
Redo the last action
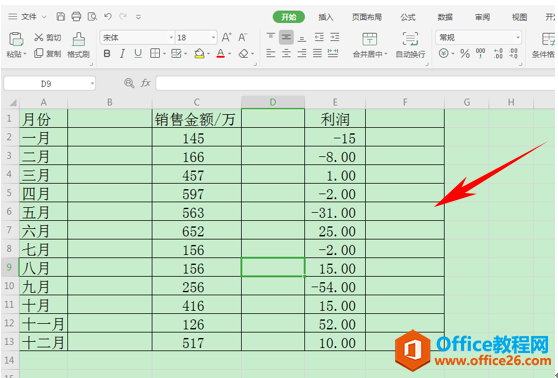123,16
